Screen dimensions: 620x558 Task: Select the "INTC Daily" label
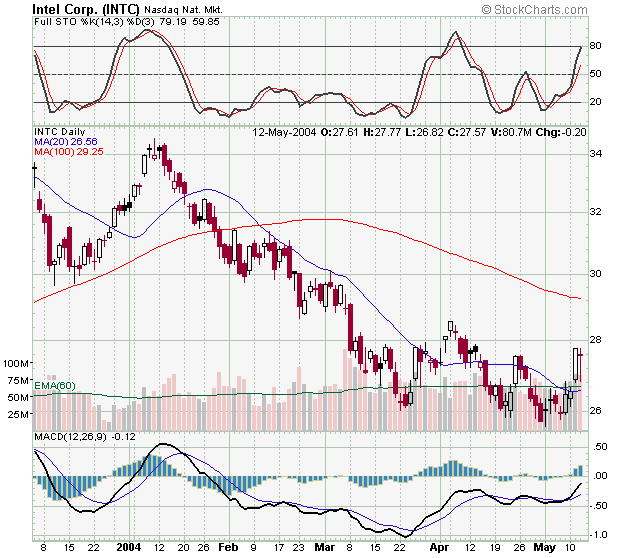[59, 131]
